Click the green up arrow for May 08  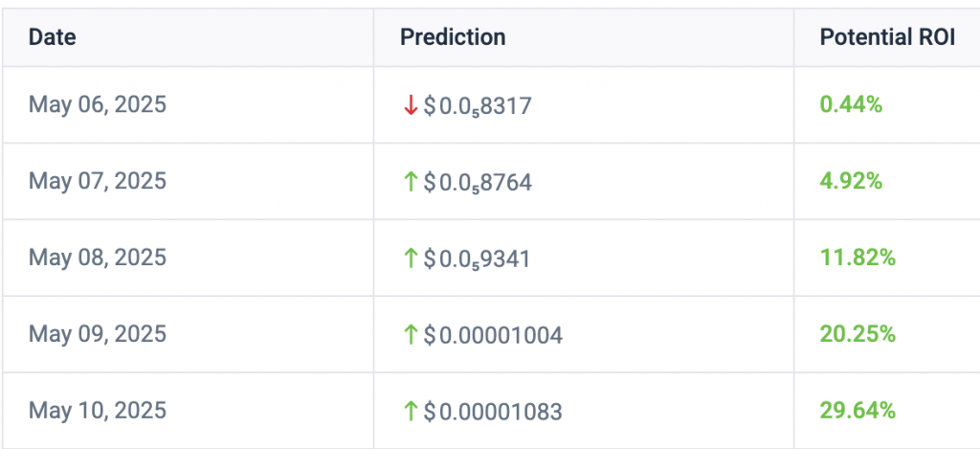410,258
